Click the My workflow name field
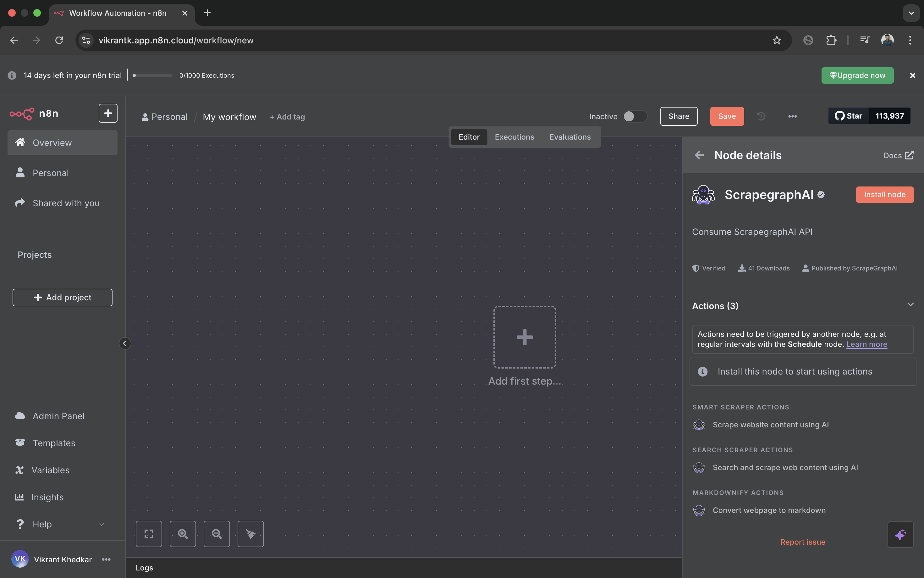Viewport: 924px width, 578px height. (229, 117)
